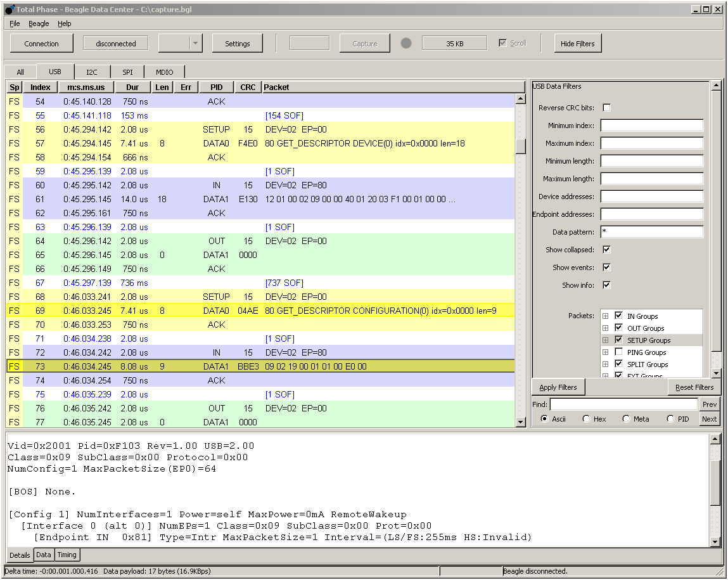Click the Prev search button

pos(710,404)
